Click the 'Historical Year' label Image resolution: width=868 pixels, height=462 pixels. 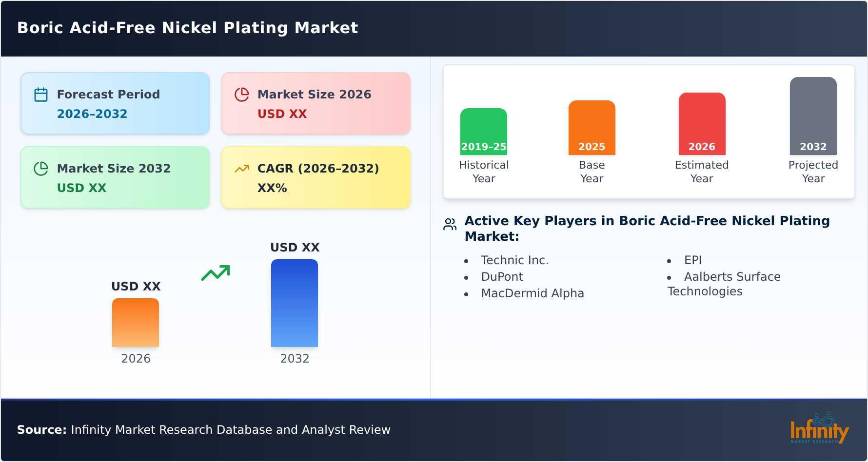click(484, 172)
